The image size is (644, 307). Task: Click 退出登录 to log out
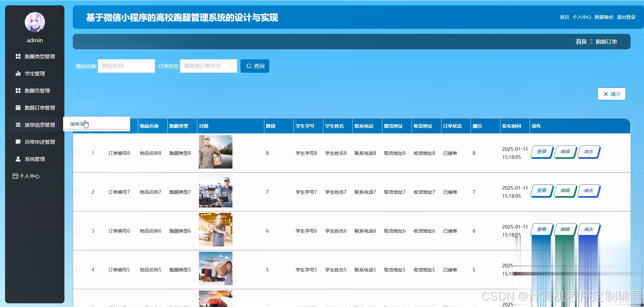[x=626, y=17]
